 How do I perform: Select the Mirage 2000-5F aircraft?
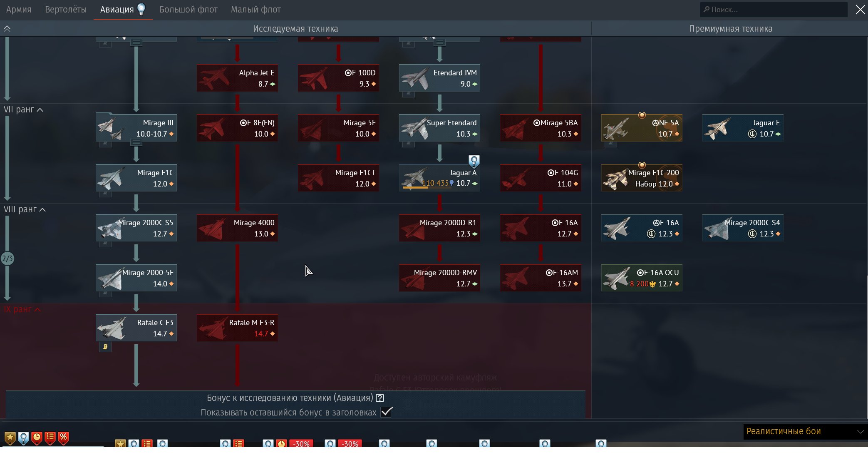(x=136, y=278)
